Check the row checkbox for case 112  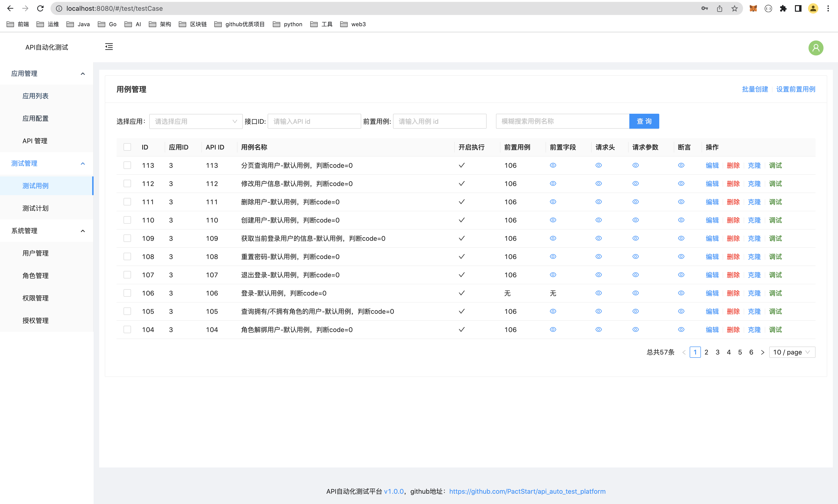[x=127, y=184]
